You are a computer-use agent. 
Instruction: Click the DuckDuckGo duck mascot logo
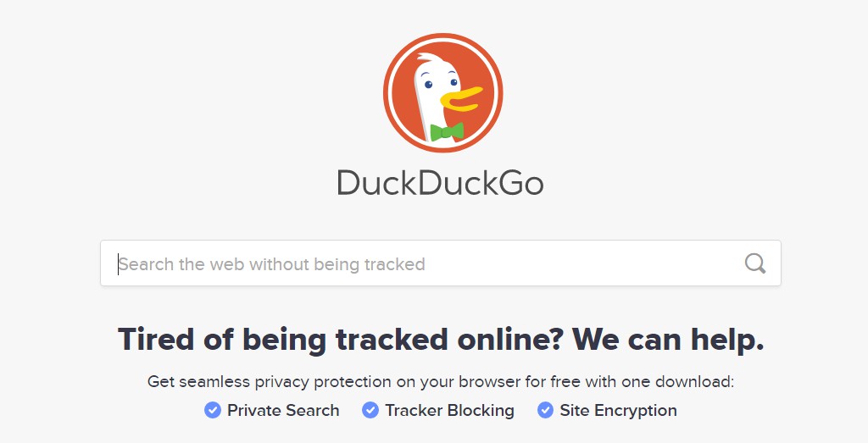coord(442,93)
